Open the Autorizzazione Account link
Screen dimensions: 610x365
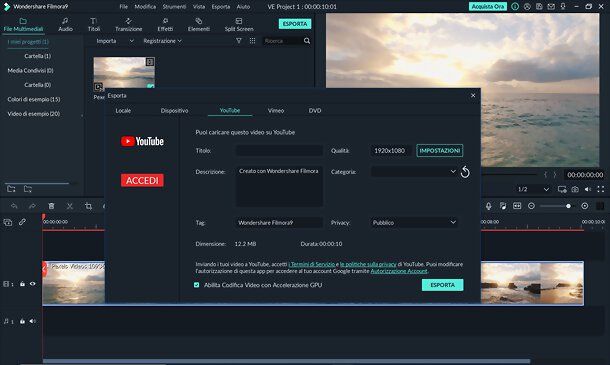(x=399, y=271)
